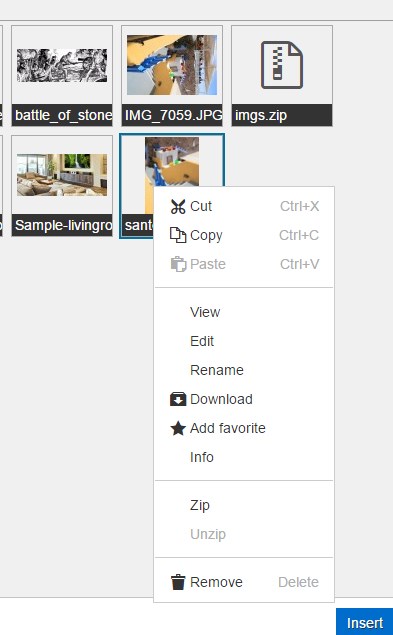393x635 pixels.
Task: Select the imgs.zip archive file icon
Action: 282,65
